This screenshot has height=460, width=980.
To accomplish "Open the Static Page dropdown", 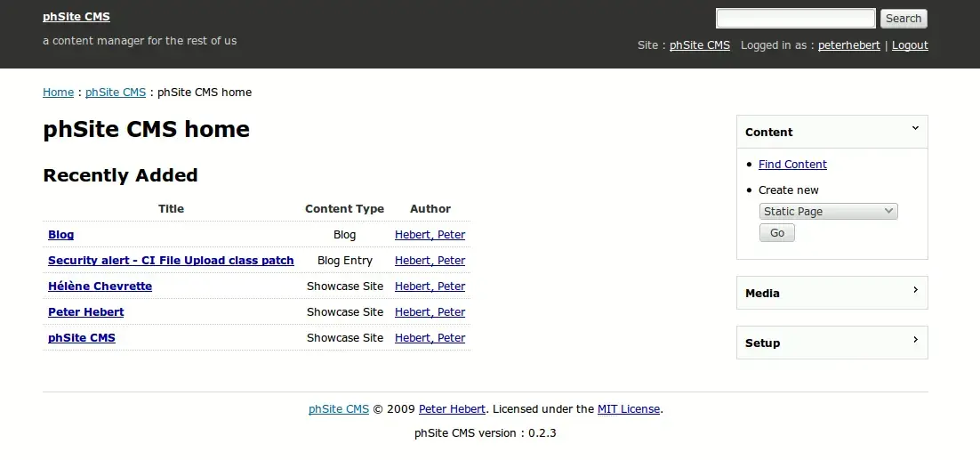I will (x=828, y=211).
